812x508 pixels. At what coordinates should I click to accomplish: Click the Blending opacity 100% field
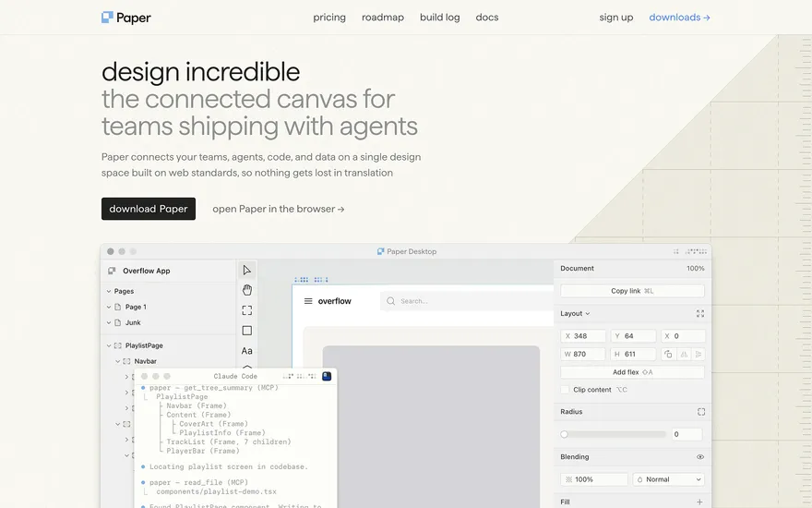pos(594,479)
